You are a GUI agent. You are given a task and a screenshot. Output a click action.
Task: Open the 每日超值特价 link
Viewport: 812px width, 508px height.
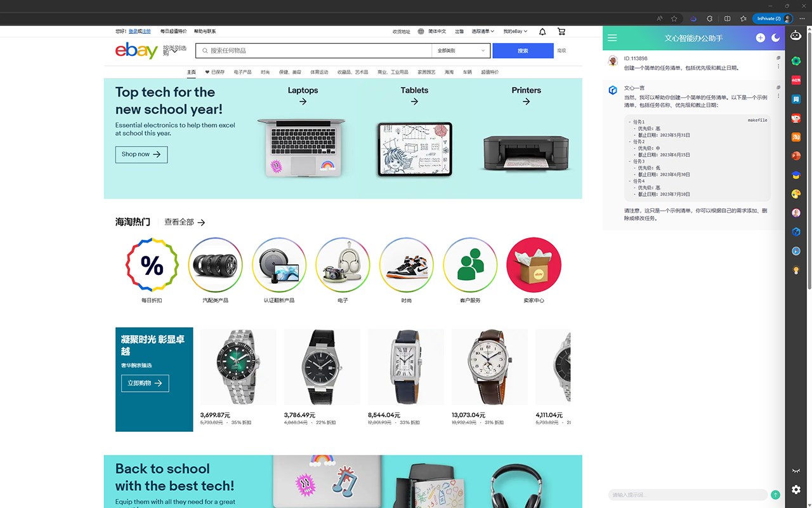click(x=173, y=31)
